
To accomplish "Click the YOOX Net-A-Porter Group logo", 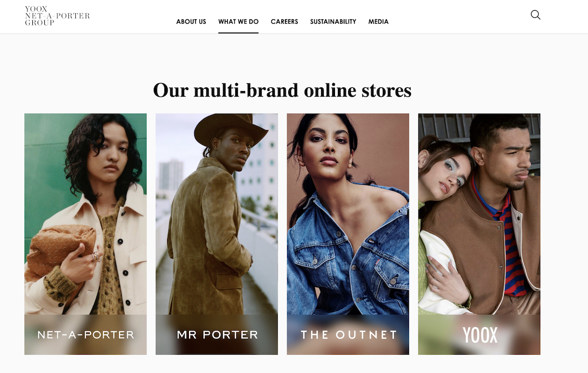I will coord(57,16).
